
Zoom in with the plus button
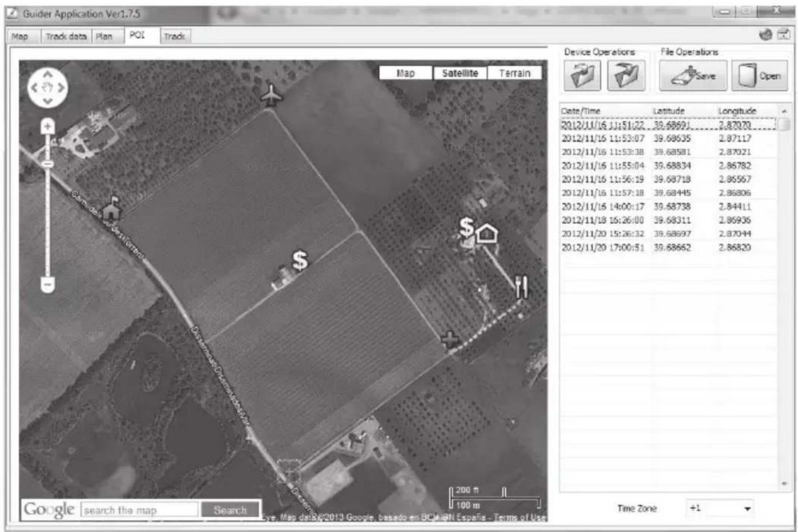pos(48,126)
